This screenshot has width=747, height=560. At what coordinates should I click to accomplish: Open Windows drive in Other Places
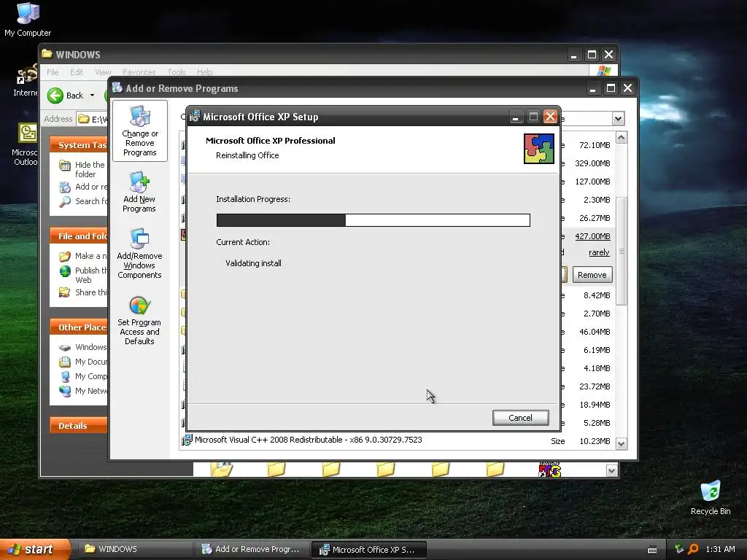[83, 347]
